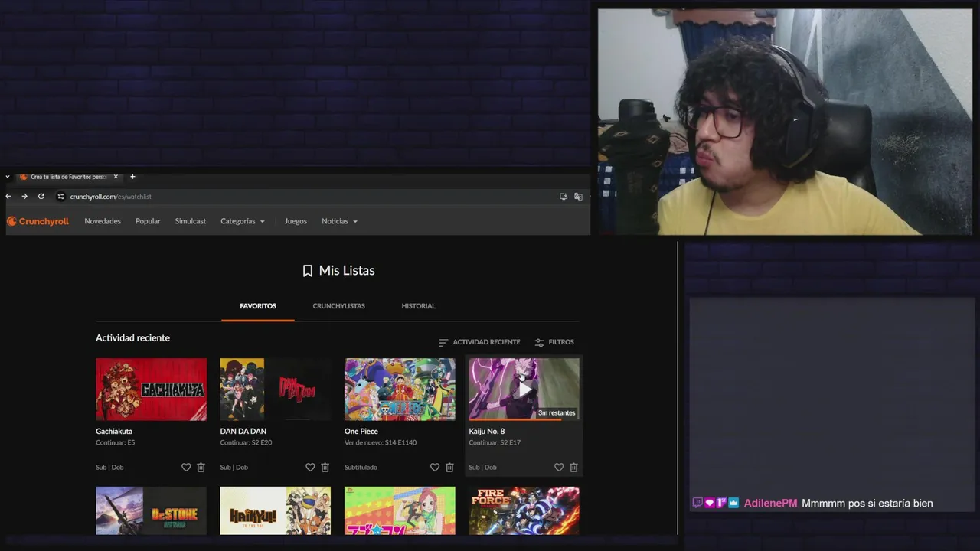Screen dimensions: 980x551
Task: Play Kaiju No. 8 from thumbnail play button
Action: pos(524,389)
